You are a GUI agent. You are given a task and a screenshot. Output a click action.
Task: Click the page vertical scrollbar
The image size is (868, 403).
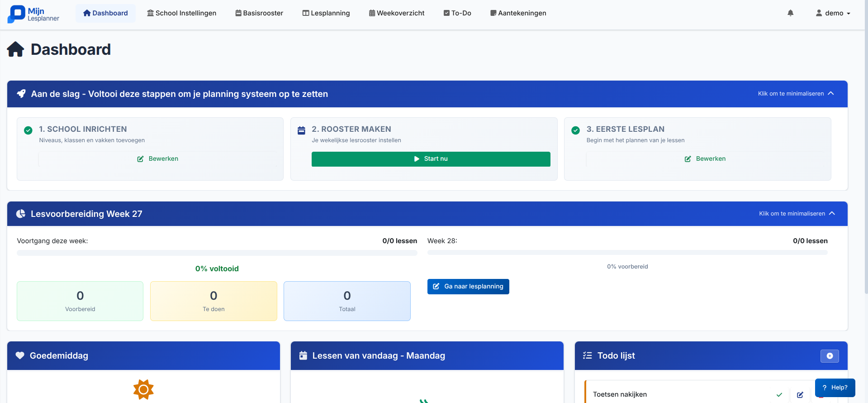(x=866, y=147)
